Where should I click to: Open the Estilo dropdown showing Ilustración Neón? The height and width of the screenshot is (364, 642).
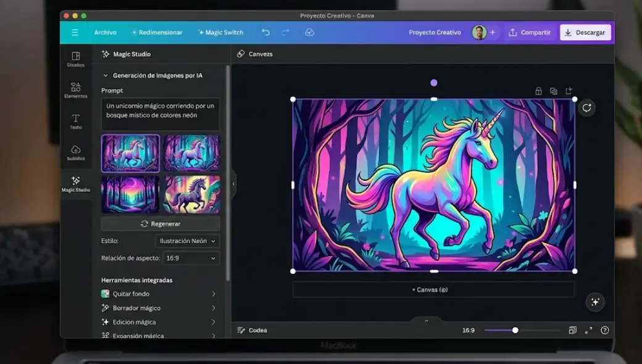tap(186, 241)
